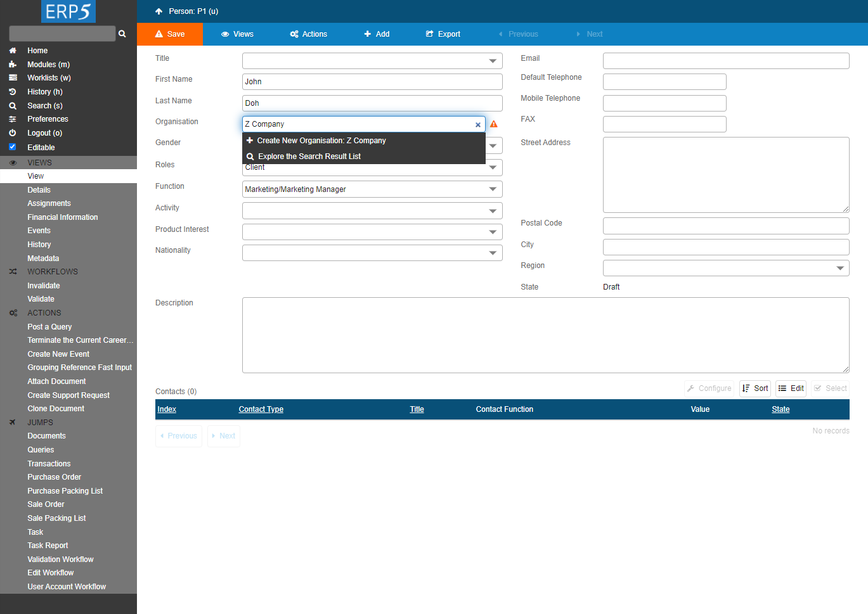The width and height of the screenshot is (868, 614).
Task: Open the Assignments view
Action: [x=68, y=203]
